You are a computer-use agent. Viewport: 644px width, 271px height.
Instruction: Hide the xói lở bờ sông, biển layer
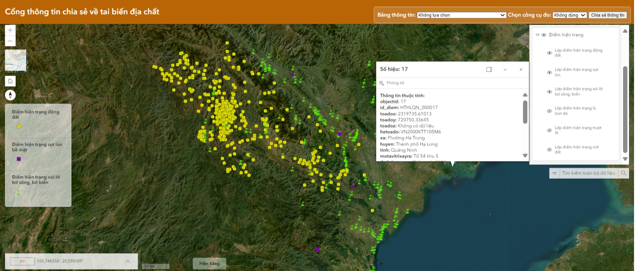point(549,92)
